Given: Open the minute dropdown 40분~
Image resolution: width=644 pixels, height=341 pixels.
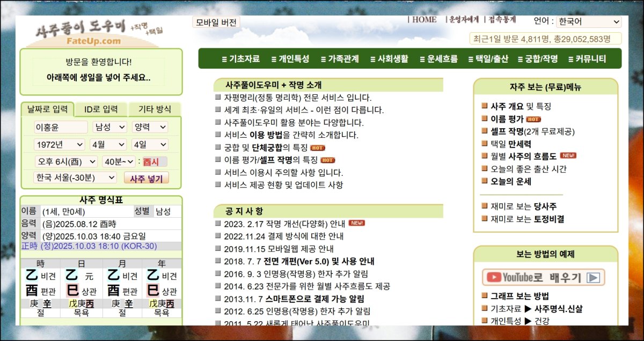Looking at the screenshot, I should (119, 161).
